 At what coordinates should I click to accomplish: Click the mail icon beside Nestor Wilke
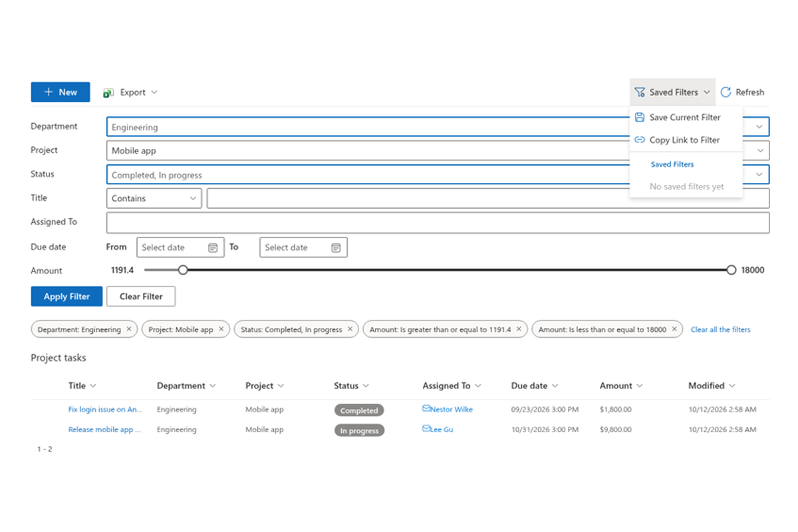tap(426, 409)
